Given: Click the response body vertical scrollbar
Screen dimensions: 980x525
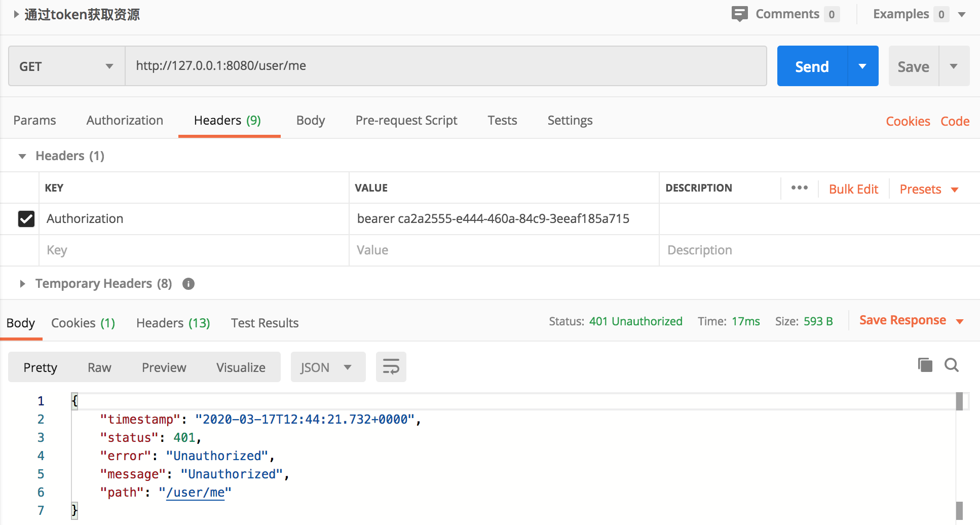Looking at the screenshot, I should [959, 456].
